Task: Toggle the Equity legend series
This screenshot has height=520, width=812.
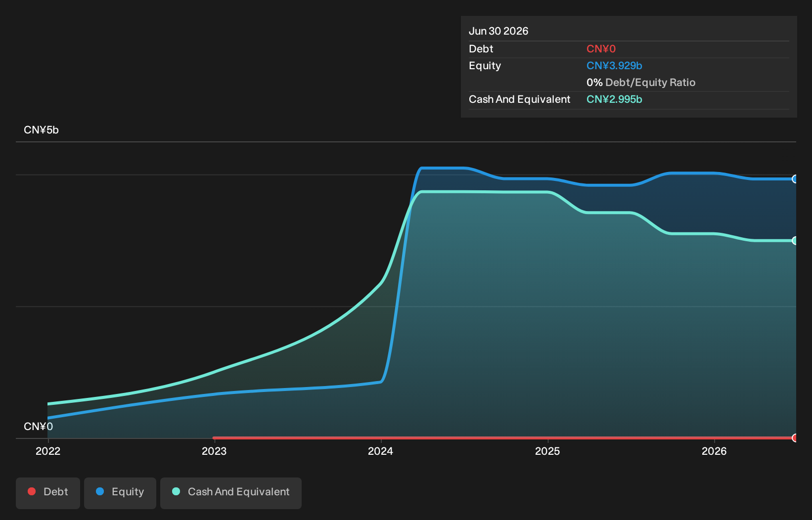Action: pos(120,493)
